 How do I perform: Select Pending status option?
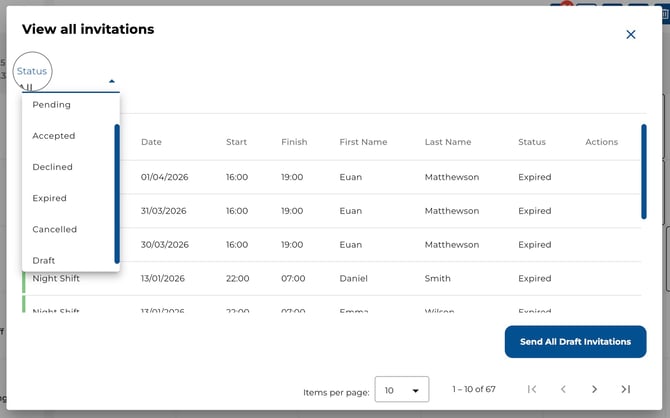(x=51, y=105)
